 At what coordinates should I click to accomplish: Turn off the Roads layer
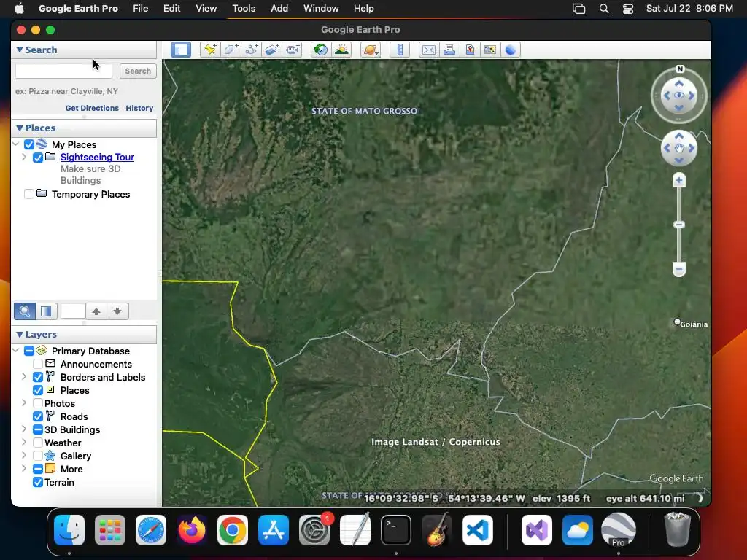pyautogui.click(x=38, y=416)
